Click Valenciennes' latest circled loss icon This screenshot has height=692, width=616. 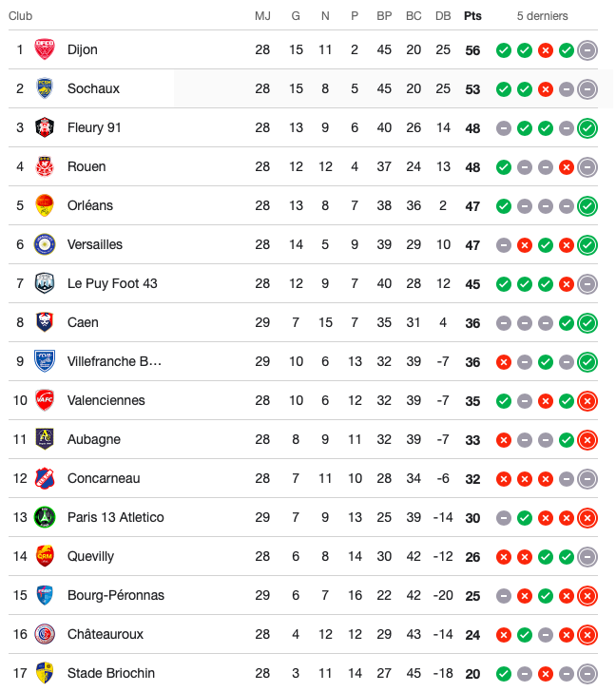[587, 401]
